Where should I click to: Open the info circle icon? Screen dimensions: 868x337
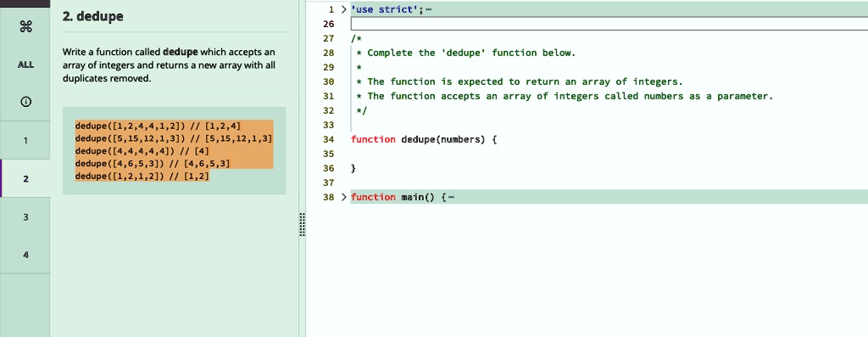(25, 101)
